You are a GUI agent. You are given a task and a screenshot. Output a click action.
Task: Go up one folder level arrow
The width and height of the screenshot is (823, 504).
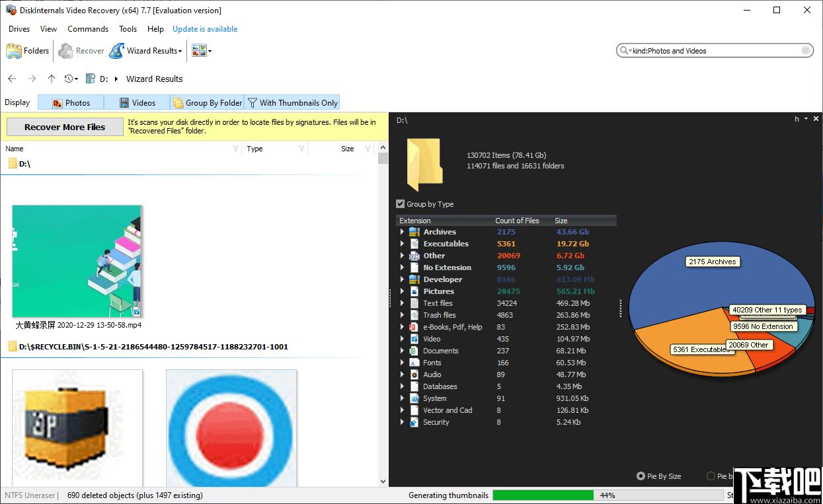52,79
